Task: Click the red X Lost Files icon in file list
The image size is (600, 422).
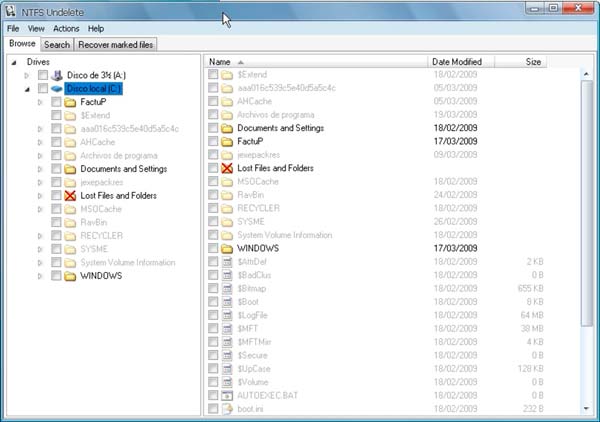Action: (x=227, y=168)
